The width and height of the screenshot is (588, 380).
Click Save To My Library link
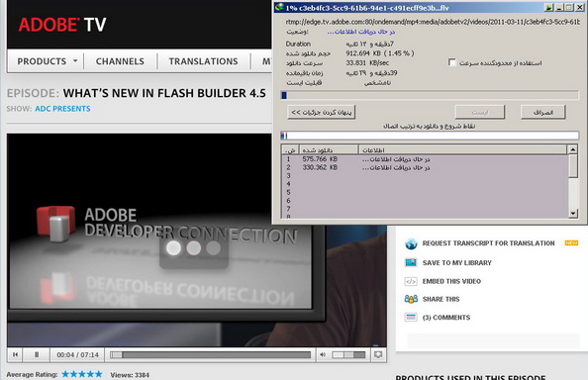pyautogui.click(x=456, y=262)
